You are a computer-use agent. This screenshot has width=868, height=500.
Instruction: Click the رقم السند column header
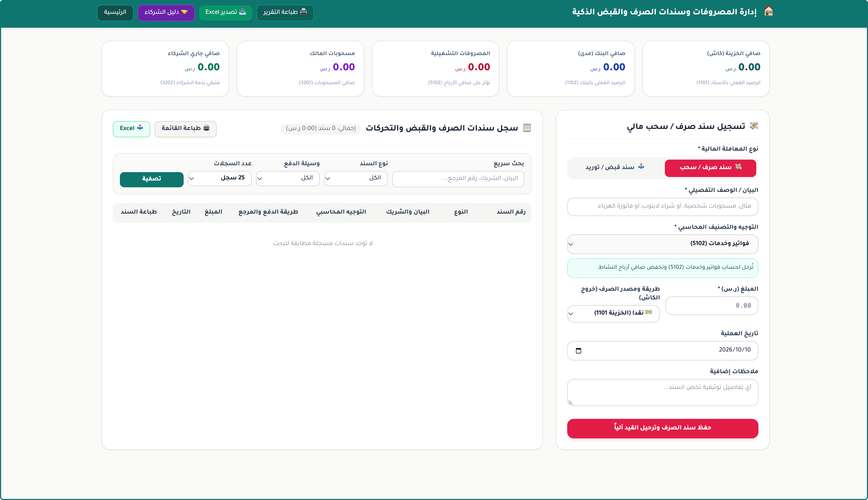pos(511,212)
